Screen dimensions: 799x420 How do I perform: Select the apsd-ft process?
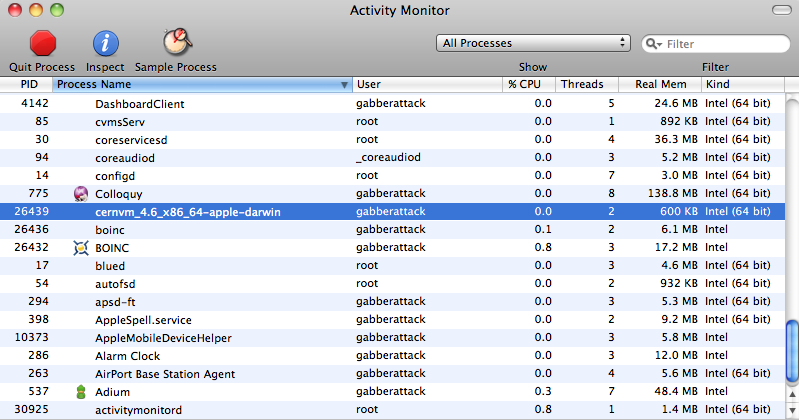115,302
